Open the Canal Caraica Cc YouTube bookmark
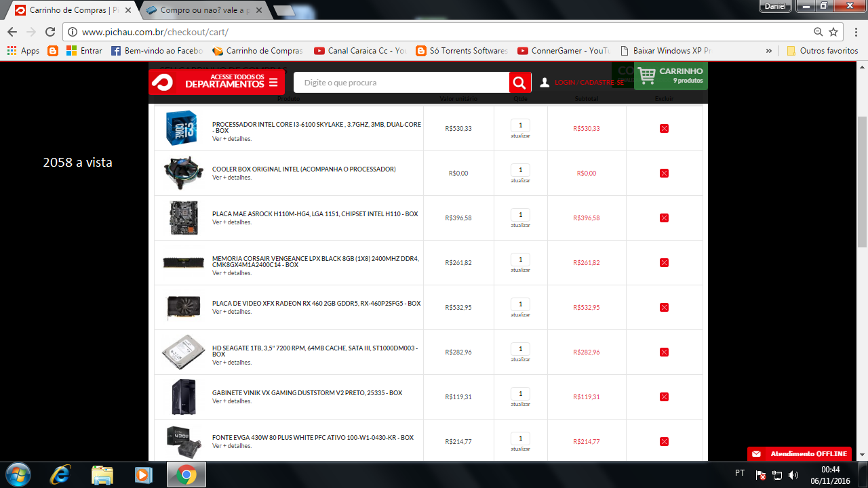The image size is (868, 488). tap(360, 51)
